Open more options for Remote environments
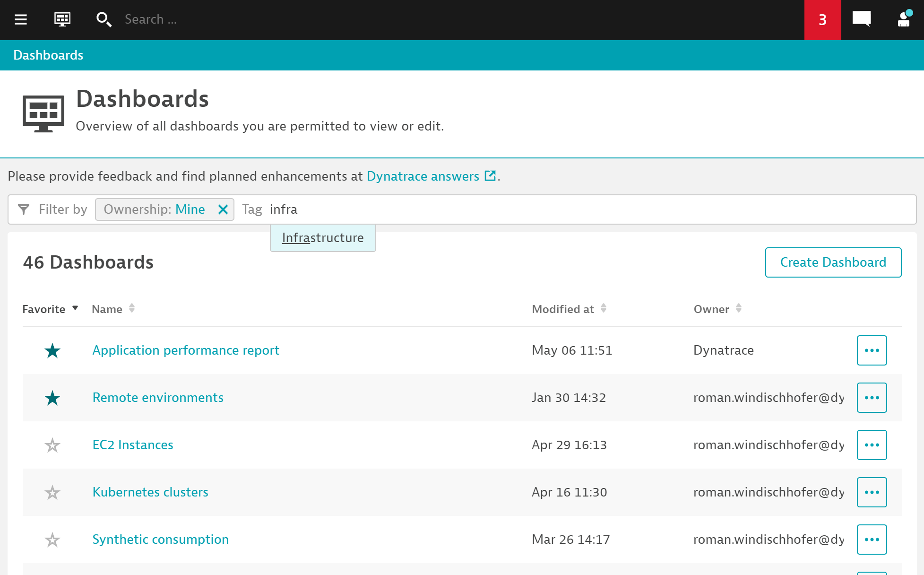 click(872, 398)
